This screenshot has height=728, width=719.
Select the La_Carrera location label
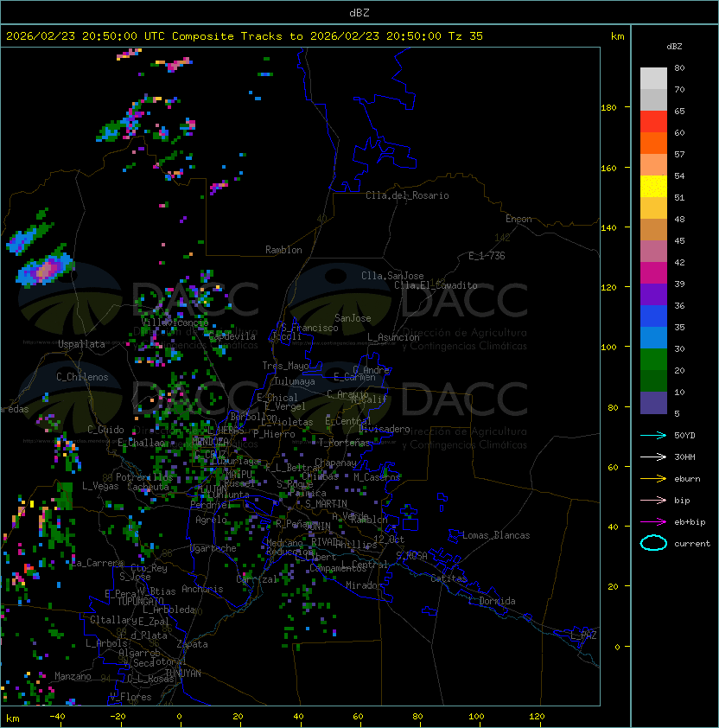click(x=98, y=563)
